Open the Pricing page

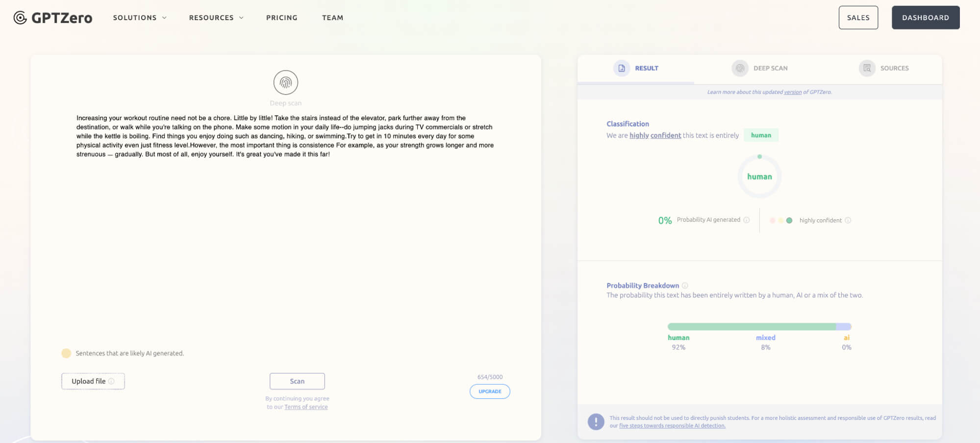point(281,18)
